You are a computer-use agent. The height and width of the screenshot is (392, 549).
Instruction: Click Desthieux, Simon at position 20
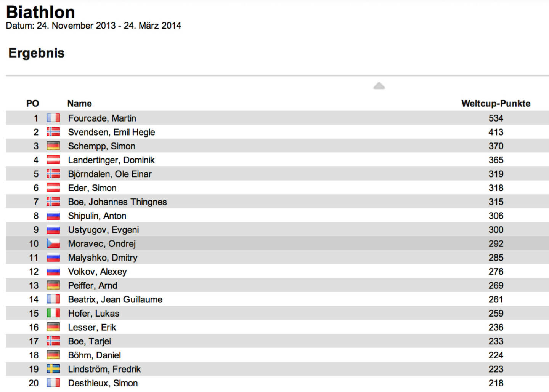coord(103,383)
